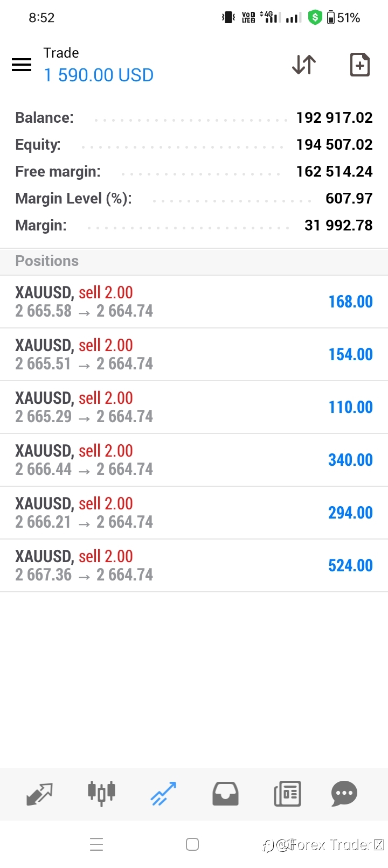Viewport: 388px width, 868px height.
Task: Tap Android recent apps navigation button
Action: pyautogui.click(x=96, y=844)
